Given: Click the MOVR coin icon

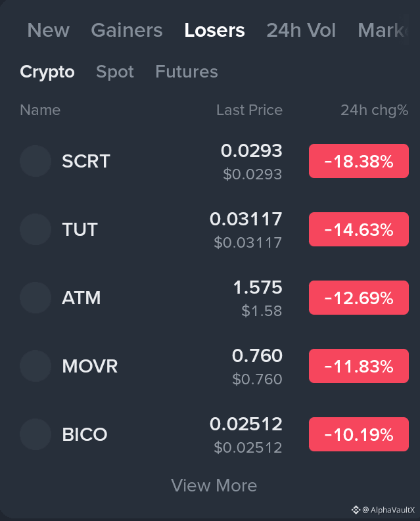Looking at the screenshot, I should pyautogui.click(x=35, y=366).
